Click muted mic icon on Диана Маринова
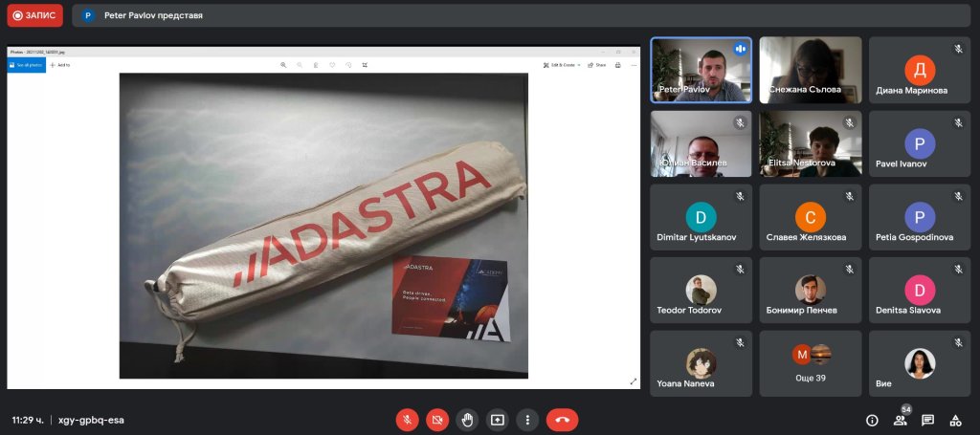This screenshot has width=980, height=435. pyautogui.click(x=959, y=49)
